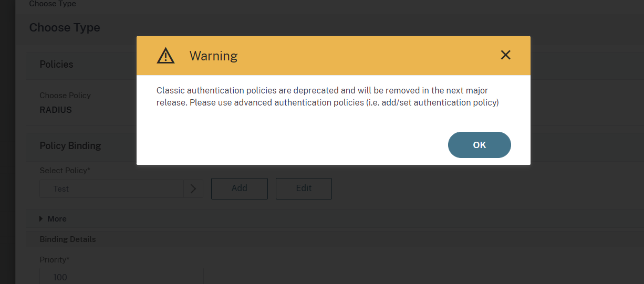Screen dimensions: 644x284
Task: Open the Select Policy chevron arrow
Action: tap(193, 189)
